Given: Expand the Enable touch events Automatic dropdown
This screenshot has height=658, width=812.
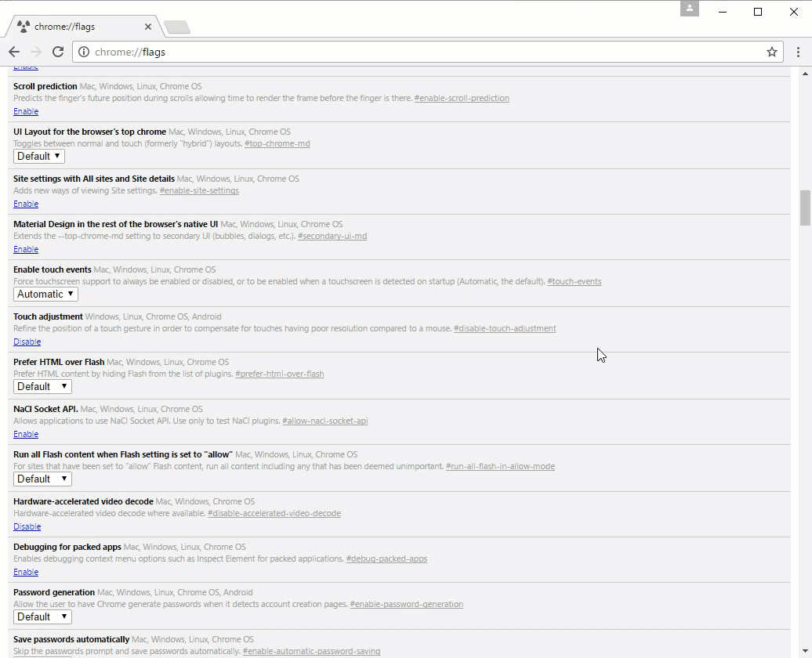Looking at the screenshot, I should pos(45,294).
